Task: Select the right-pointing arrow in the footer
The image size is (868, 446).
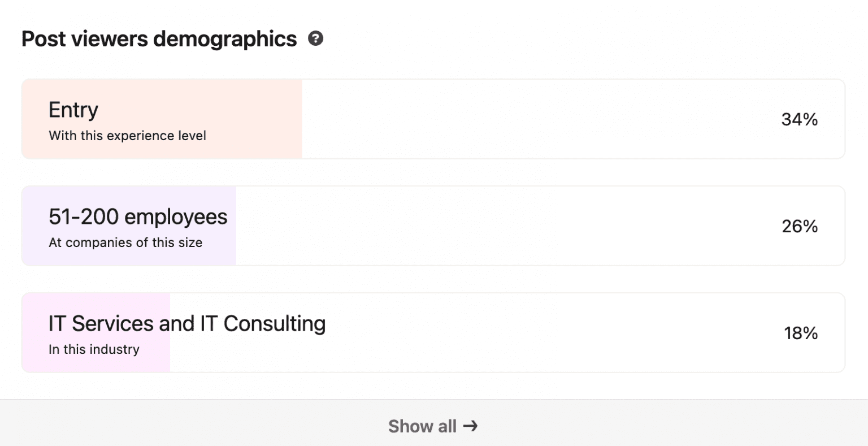Action: pyautogui.click(x=471, y=426)
